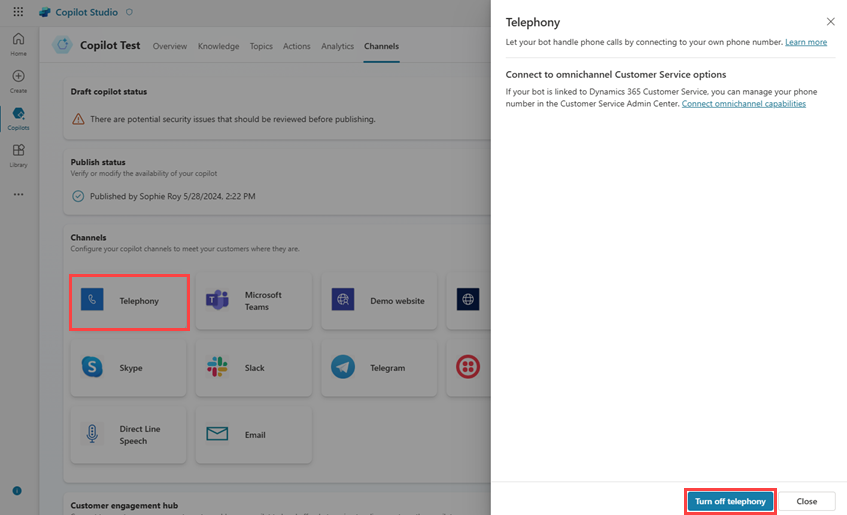Click the red Twilio channel icon

click(468, 367)
